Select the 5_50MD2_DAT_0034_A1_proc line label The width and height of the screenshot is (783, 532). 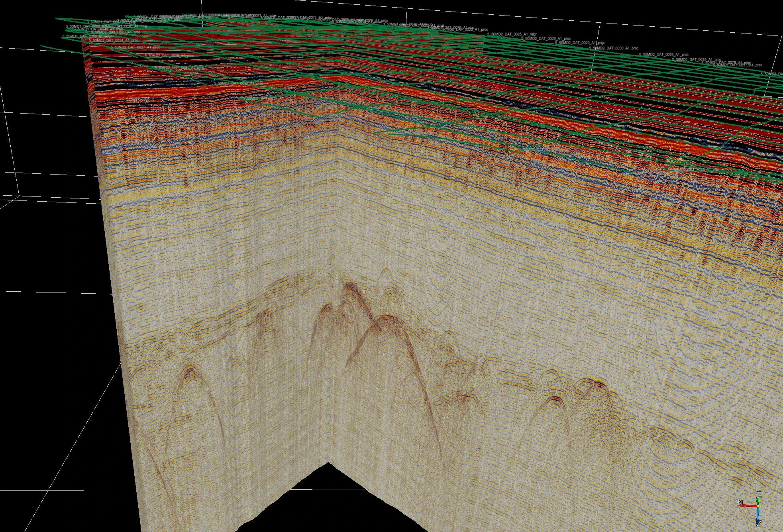click(697, 60)
